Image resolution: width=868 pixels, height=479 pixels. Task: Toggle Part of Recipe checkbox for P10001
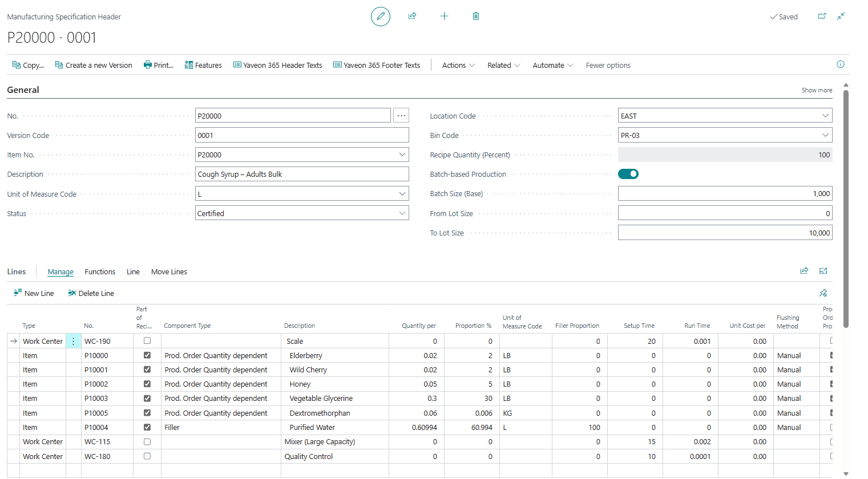tap(147, 370)
